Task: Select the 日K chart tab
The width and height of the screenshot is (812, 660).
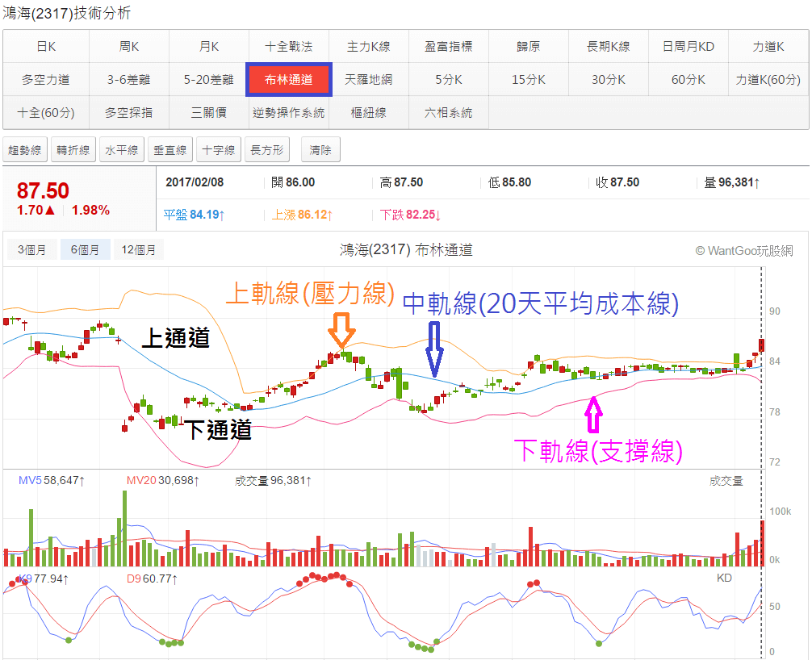Action: [x=46, y=47]
